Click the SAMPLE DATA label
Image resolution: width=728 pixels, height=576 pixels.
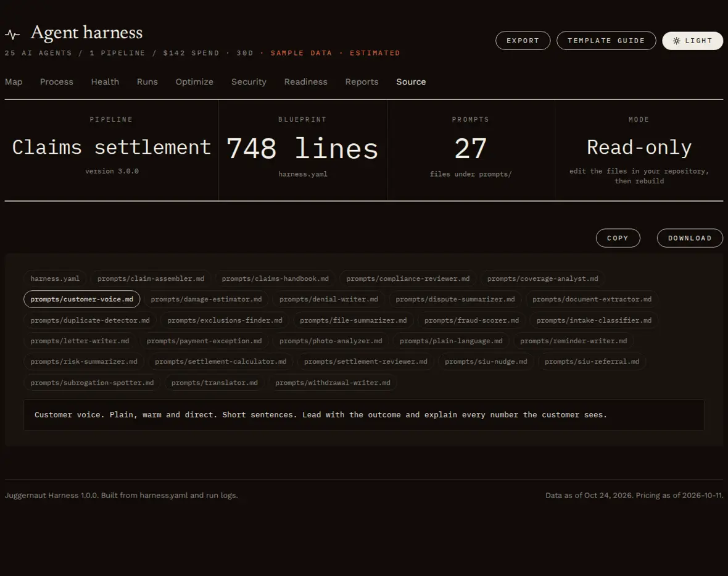[301, 53]
